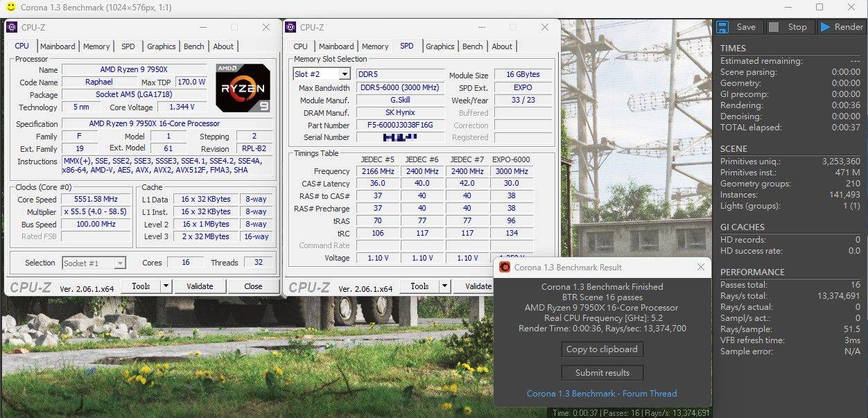This screenshot has width=868, height=418.
Task: Click the CPU-Z icon on the SPD window titlebar
Action: click(290, 27)
